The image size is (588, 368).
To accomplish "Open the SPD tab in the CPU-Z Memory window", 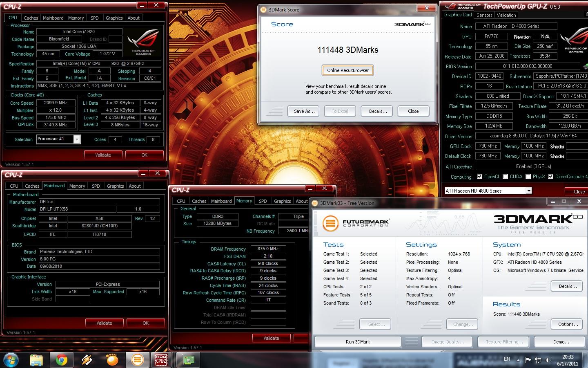I will [263, 201].
